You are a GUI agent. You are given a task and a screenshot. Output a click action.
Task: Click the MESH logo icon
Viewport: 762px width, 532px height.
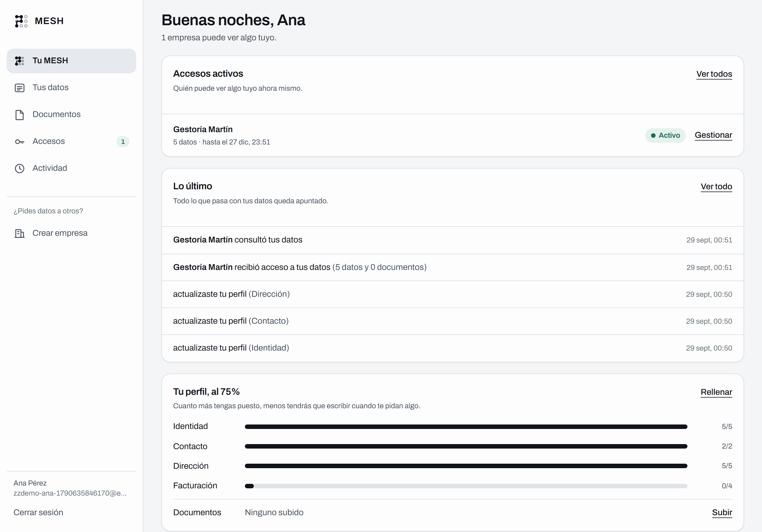tap(21, 21)
